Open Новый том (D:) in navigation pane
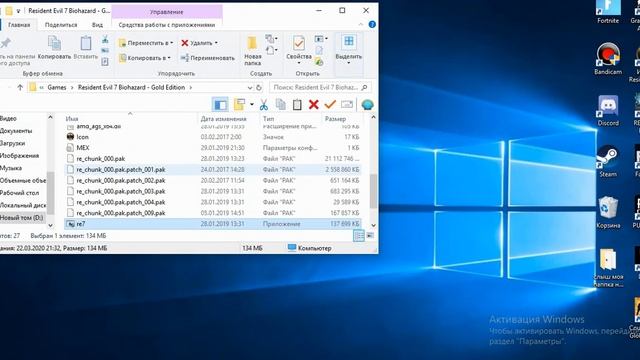 coord(21,218)
